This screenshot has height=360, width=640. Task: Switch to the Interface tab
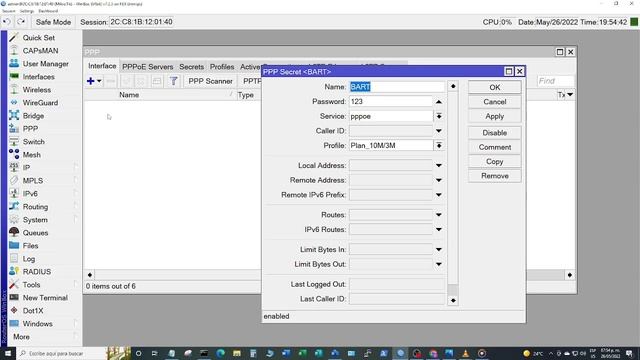102,66
